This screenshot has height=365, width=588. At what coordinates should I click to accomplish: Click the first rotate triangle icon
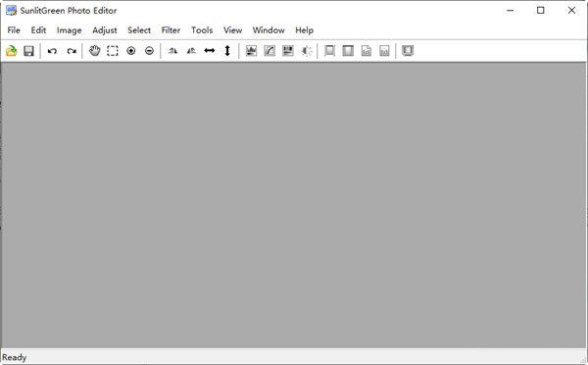pos(172,51)
